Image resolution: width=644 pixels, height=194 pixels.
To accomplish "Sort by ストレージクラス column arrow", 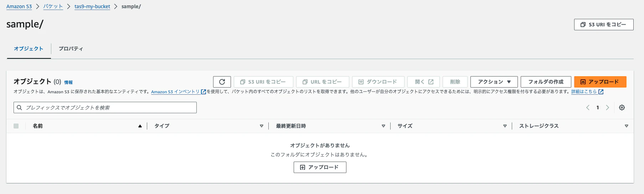I will pyautogui.click(x=627, y=126).
